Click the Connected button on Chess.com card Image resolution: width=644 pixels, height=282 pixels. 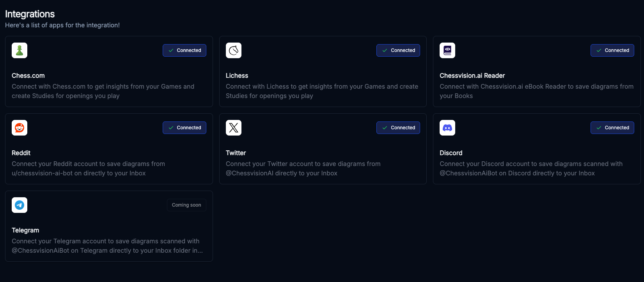tap(185, 50)
